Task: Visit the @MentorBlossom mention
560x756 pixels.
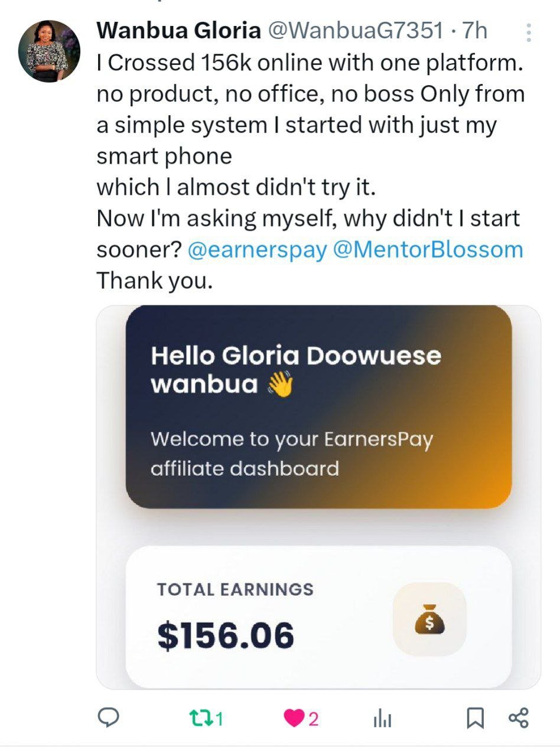Action: [x=428, y=249]
